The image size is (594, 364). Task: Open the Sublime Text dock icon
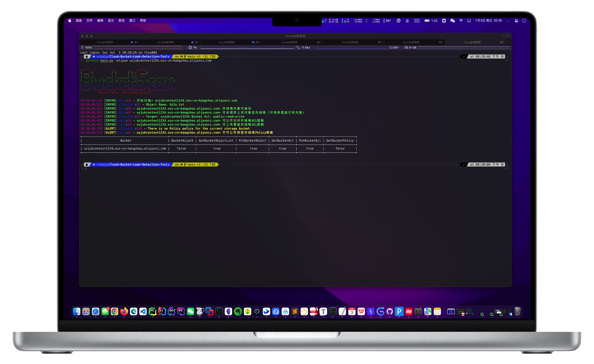coord(295,312)
